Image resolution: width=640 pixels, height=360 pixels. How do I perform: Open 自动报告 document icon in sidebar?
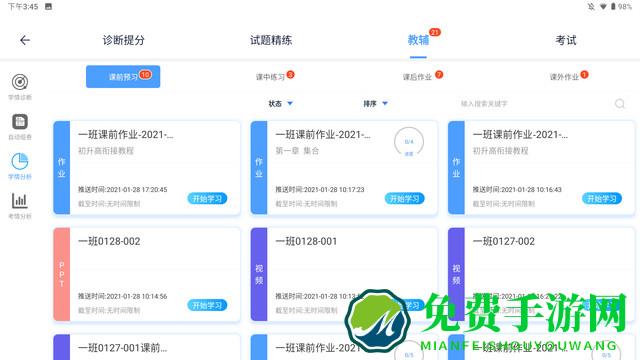(x=20, y=122)
